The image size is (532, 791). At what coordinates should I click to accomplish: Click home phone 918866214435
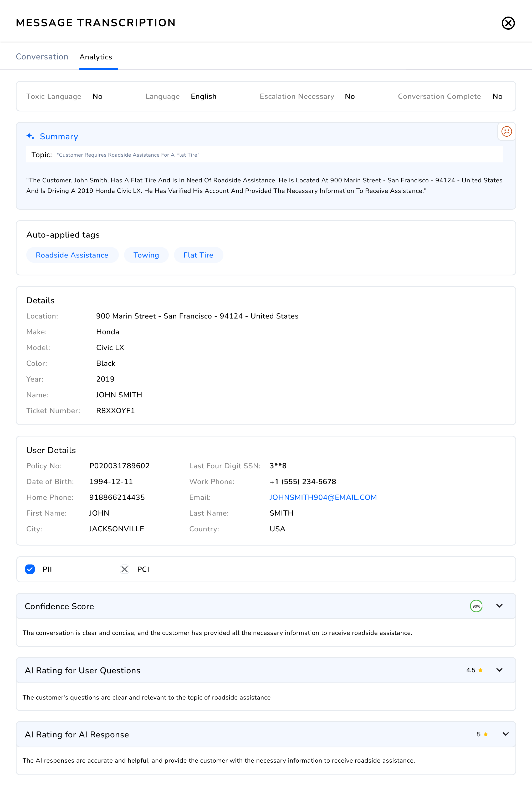(117, 497)
